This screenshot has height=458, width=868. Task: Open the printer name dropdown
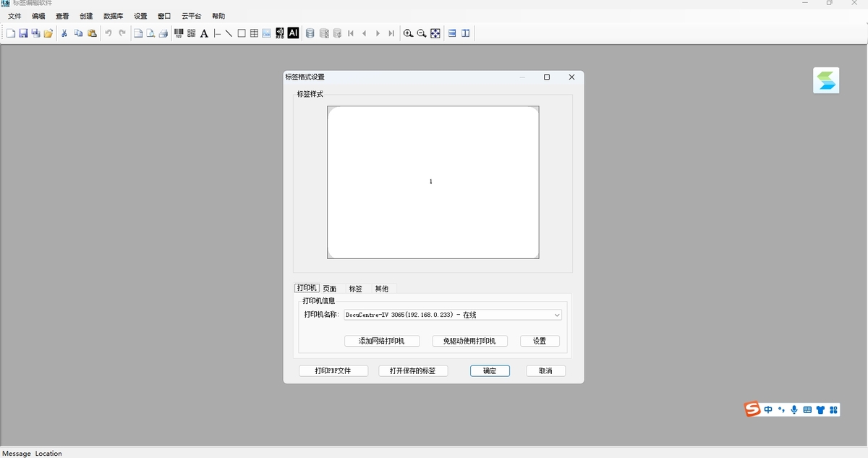556,314
